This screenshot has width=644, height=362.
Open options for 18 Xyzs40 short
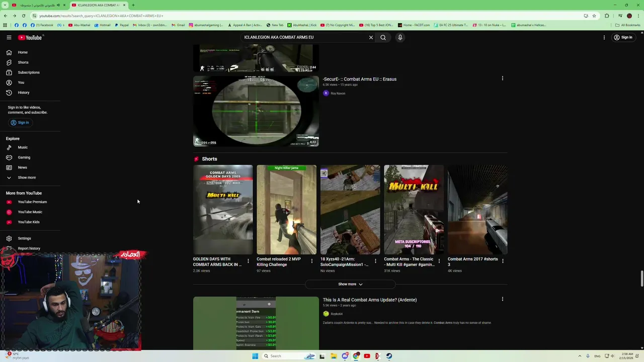point(375,261)
